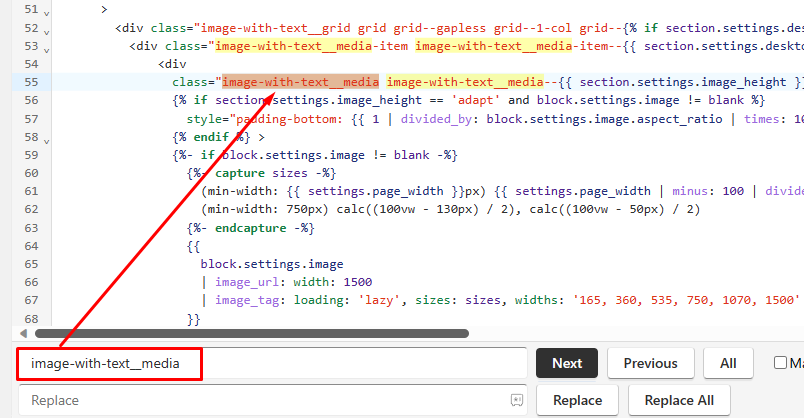Click the Replace All button
This screenshot has width=804, height=418.
[x=679, y=400]
